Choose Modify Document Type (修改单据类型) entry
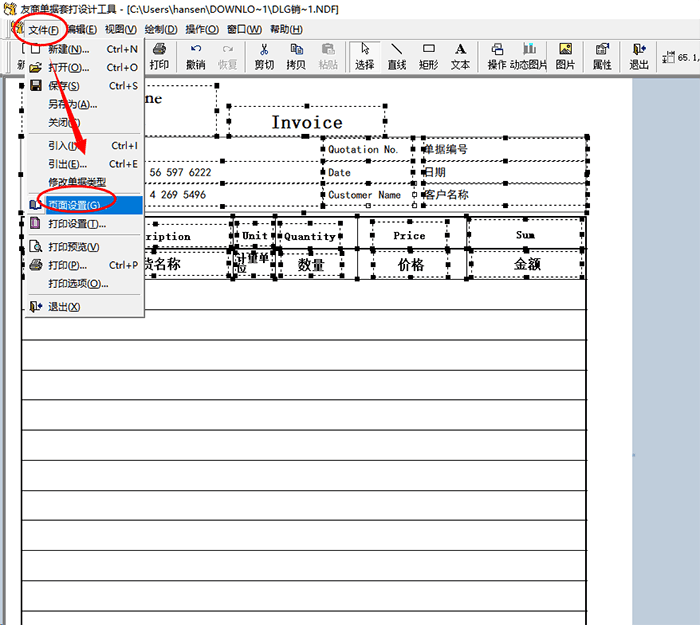 (x=84, y=182)
